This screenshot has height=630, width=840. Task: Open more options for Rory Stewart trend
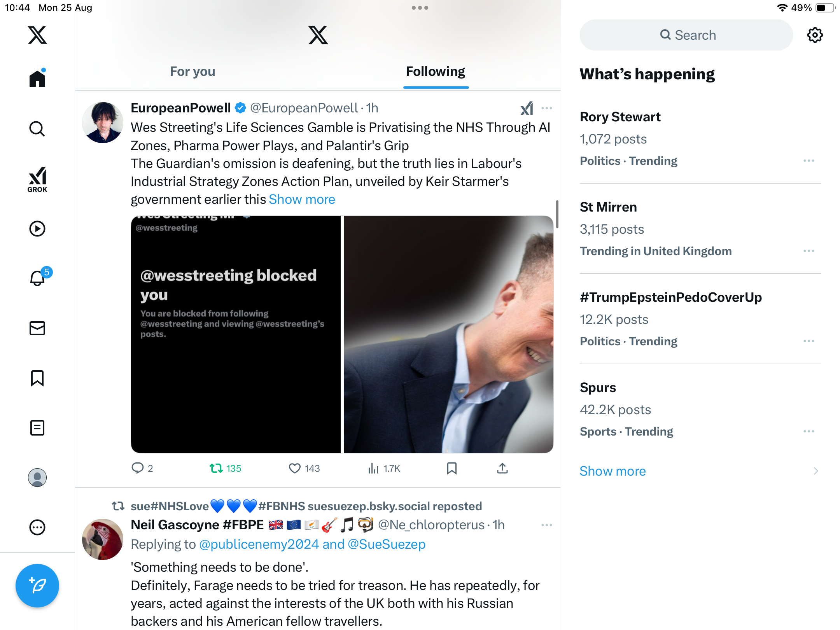(808, 161)
